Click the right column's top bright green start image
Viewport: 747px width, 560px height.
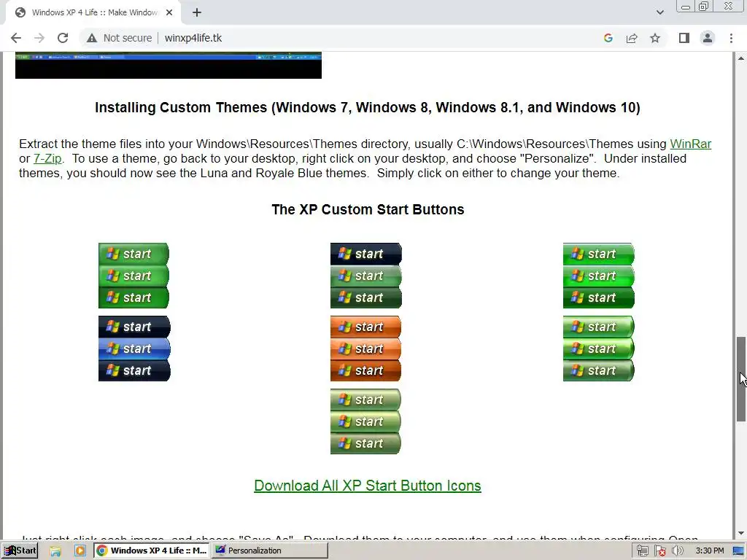point(598,276)
